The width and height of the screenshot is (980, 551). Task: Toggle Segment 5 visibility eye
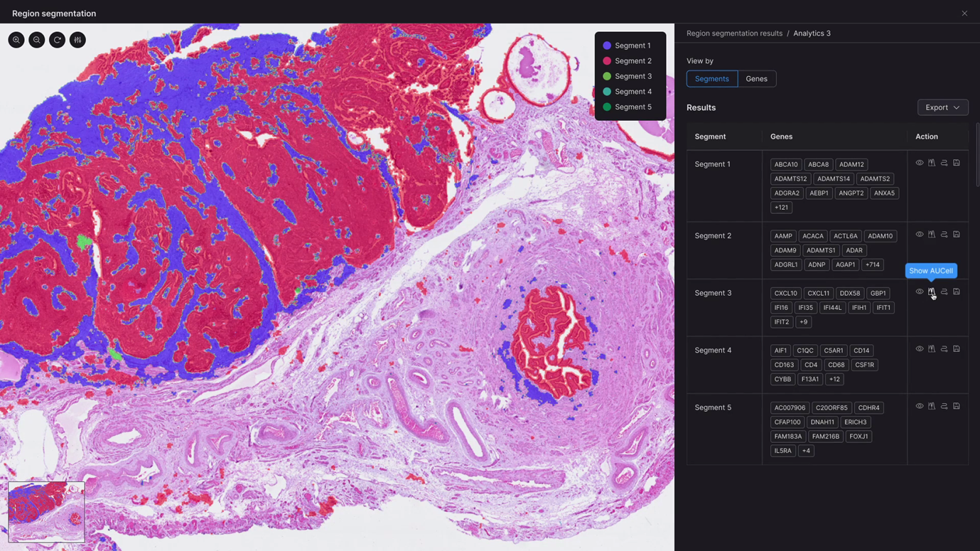920,406
